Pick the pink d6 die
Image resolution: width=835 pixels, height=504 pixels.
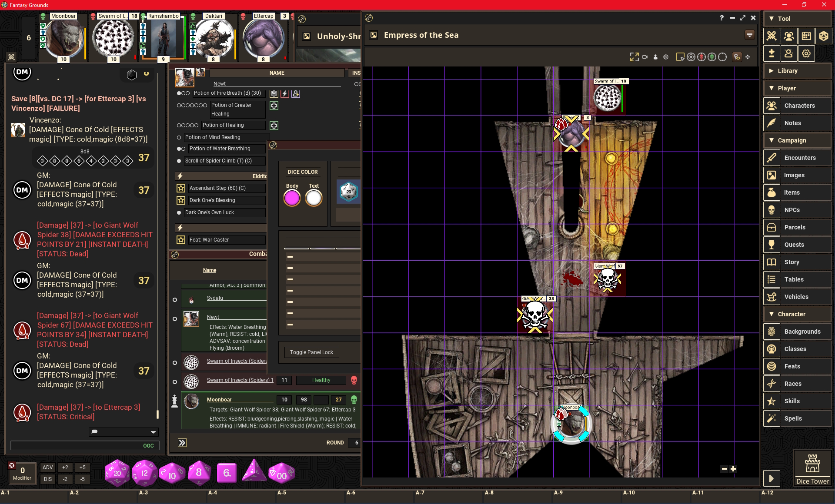click(x=227, y=473)
